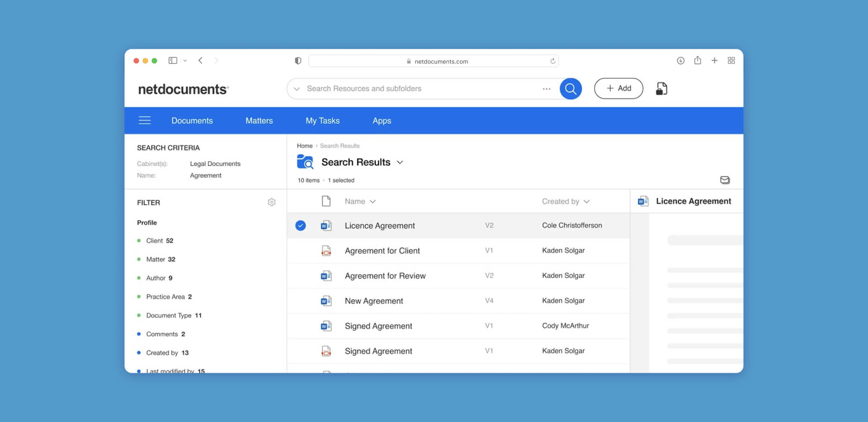Toggle the browser sidebar icon

[173, 61]
